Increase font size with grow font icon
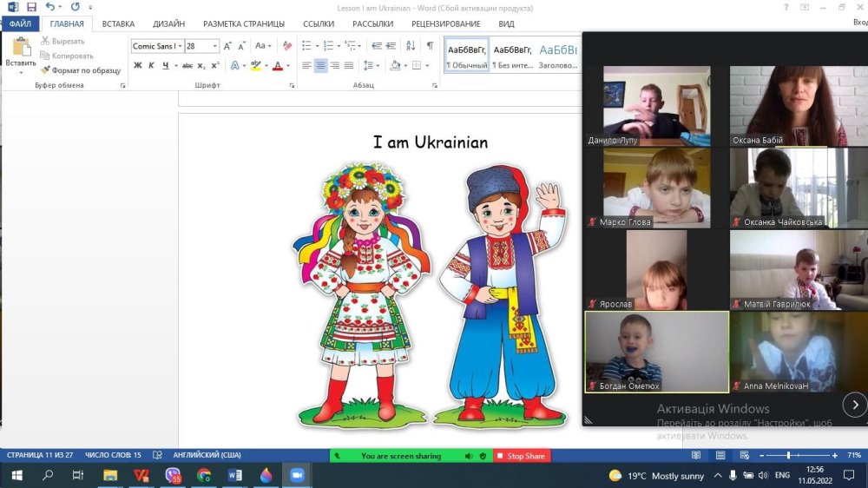Image resolution: width=868 pixels, height=488 pixels. (x=227, y=46)
